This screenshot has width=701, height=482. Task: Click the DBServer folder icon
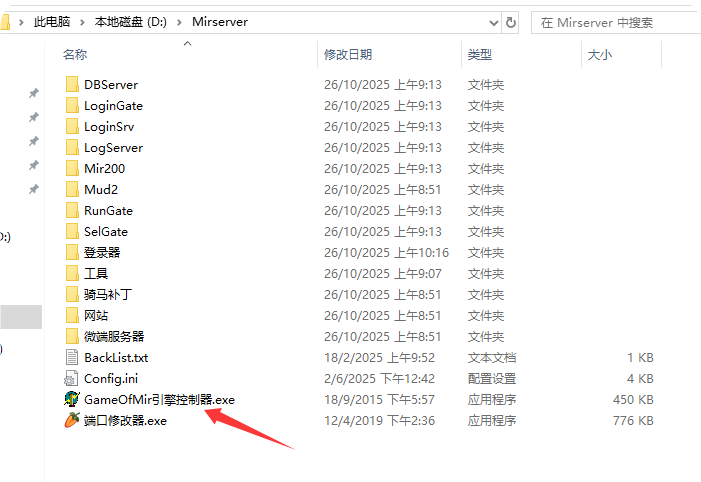click(x=71, y=85)
